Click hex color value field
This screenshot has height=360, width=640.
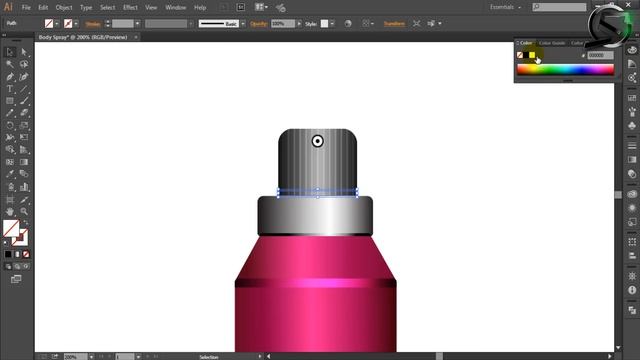[600, 55]
